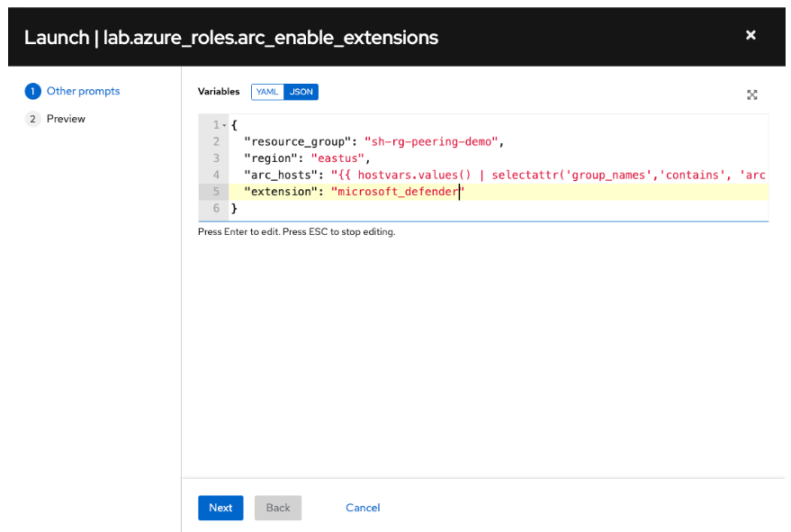
Task: Click line number 5 in the gutter
Action: click(216, 192)
